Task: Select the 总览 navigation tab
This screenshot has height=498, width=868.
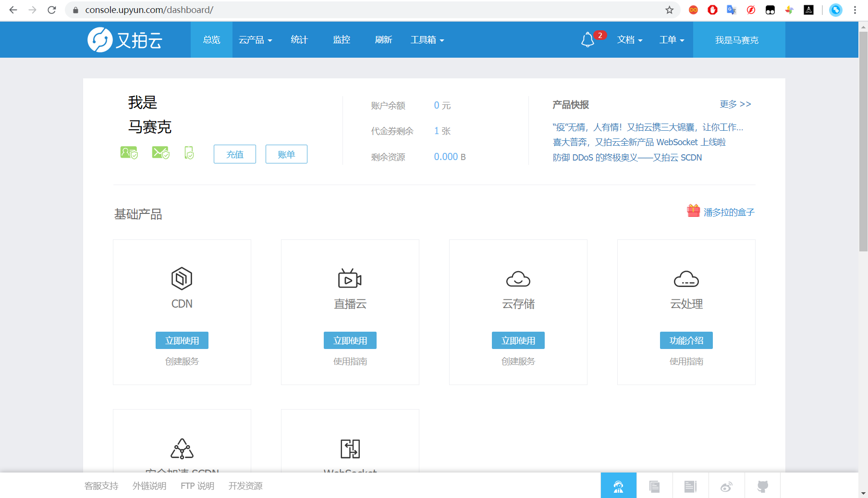Action: 211,40
